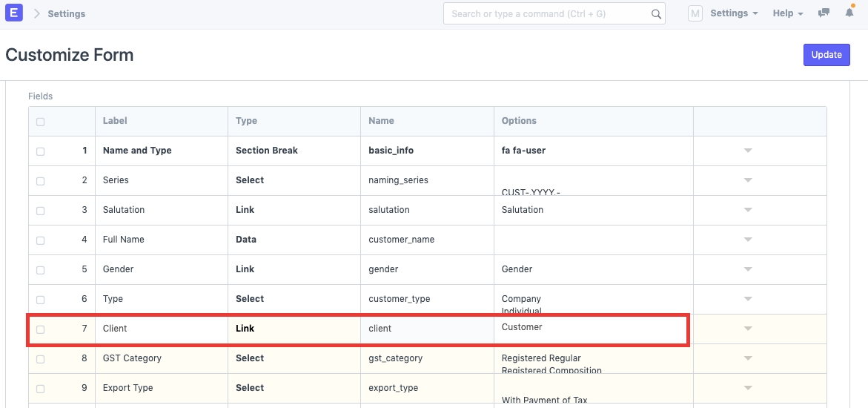Click the user avatar M icon

tap(695, 13)
